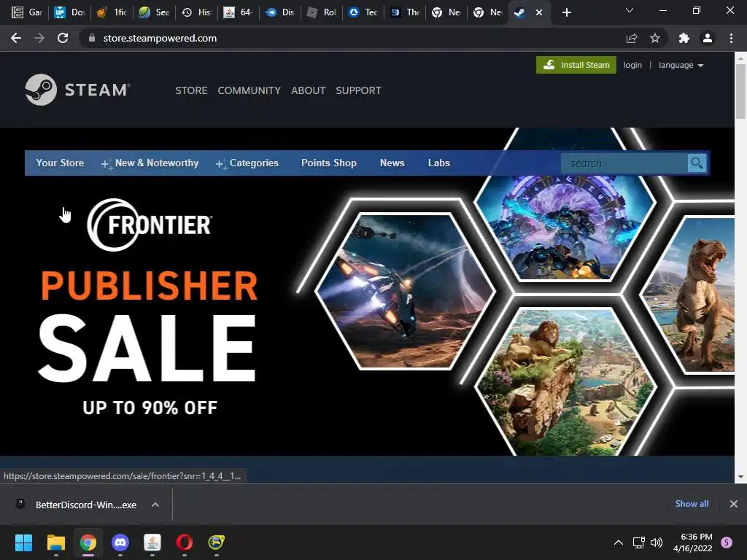This screenshot has width=747, height=560.
Task: Click the purple portal hexagon image
Action: (x=566, y=227)
